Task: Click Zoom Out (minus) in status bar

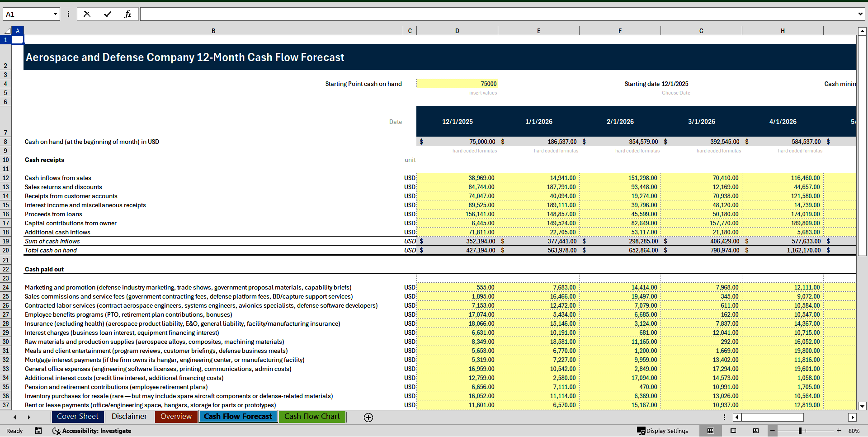Action: (x=773, y=431)
